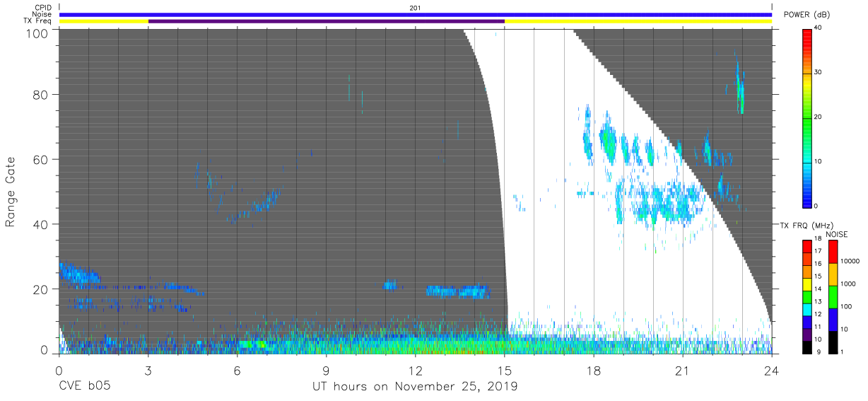868x401 pixels.
Task: Click the CPID label at the top left
Action: 42,8
